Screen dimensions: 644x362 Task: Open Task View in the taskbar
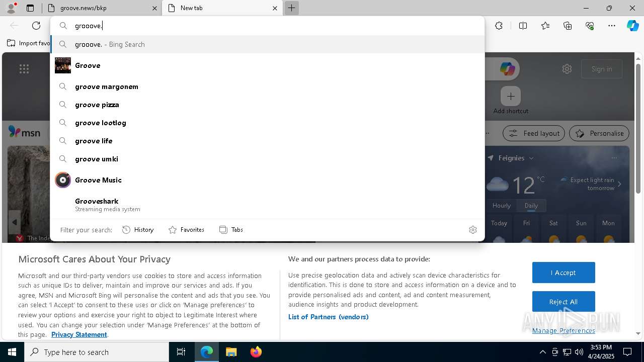[181, 352]
